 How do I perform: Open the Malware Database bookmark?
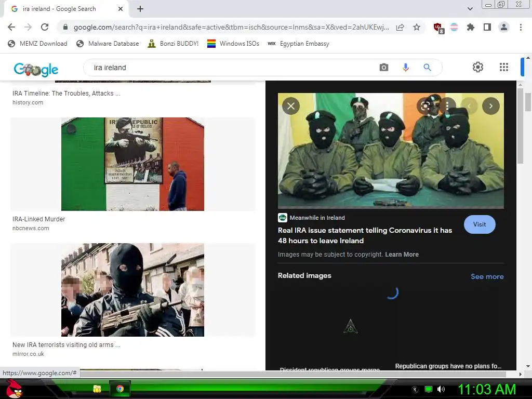point(108,44)
